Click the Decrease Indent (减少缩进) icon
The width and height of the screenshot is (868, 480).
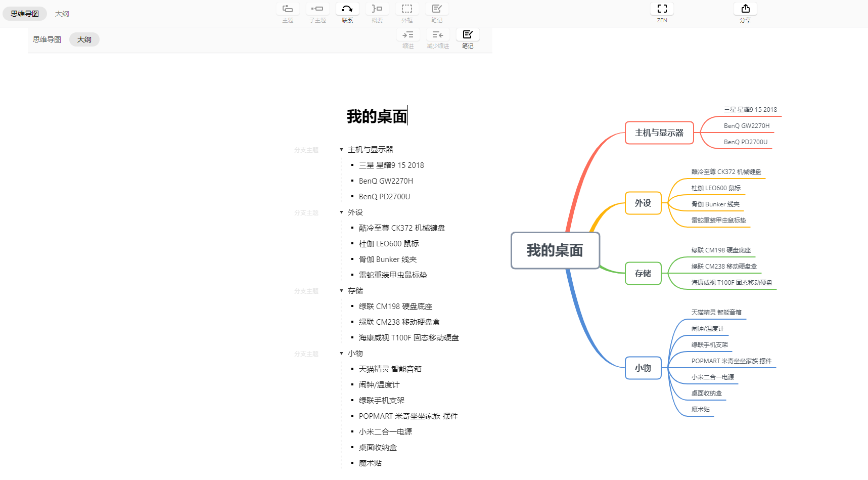click(438, 35)
